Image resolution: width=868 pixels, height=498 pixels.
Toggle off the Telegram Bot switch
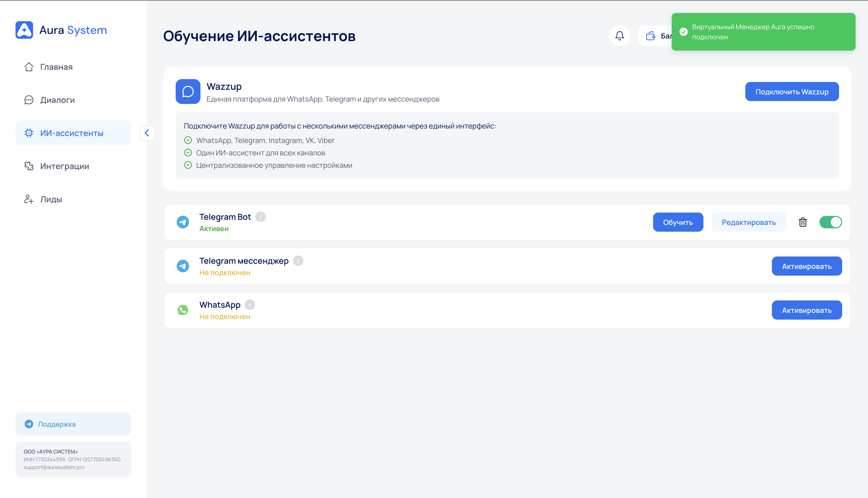(830, 222)
